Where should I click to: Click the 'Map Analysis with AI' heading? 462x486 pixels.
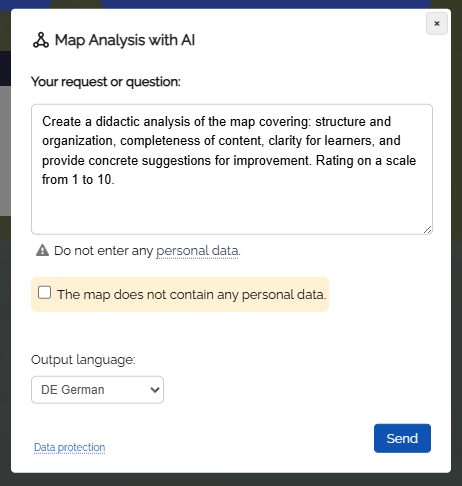click(125, 40)
